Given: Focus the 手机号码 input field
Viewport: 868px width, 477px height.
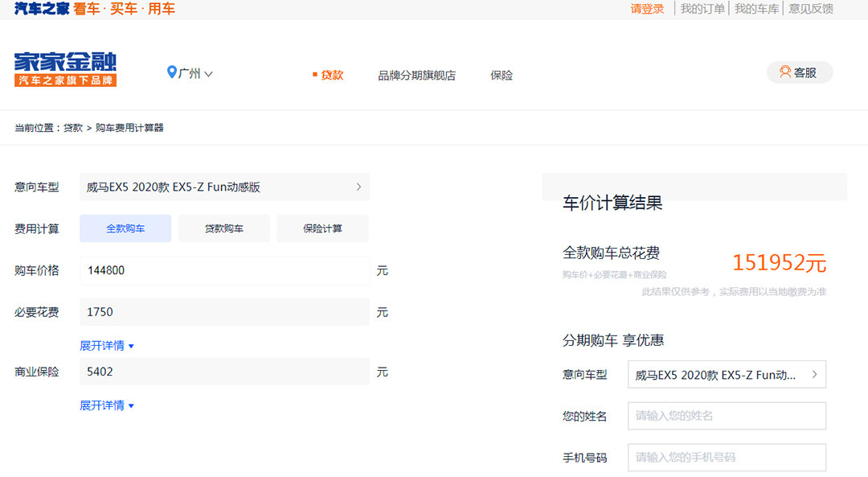Looking at the screenshot, I should (726, 458).
